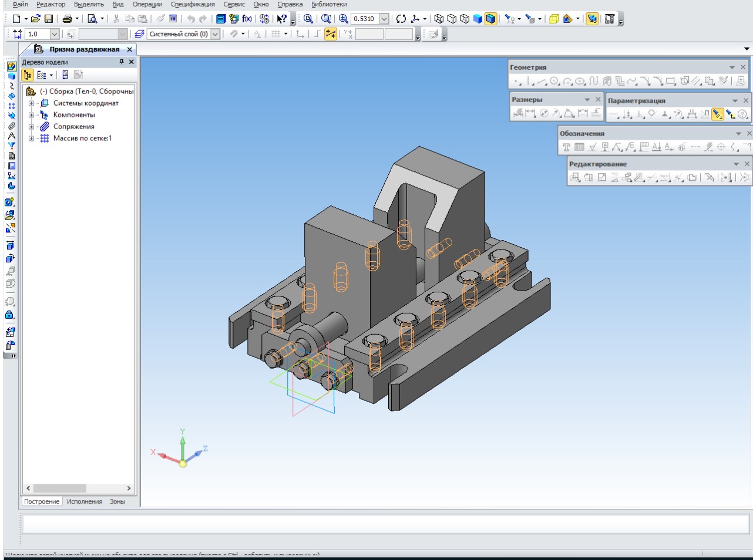Expand the Компоненты tree node

32,115
